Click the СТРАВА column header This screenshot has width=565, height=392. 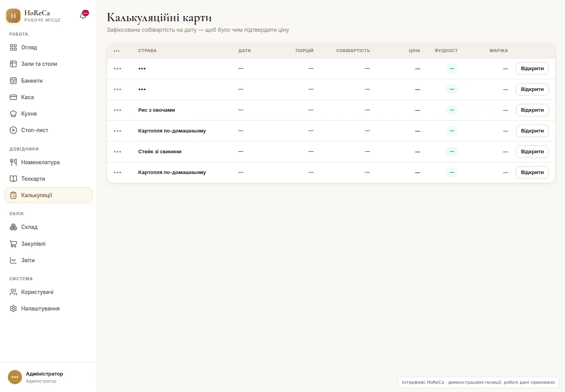(147, 51)
